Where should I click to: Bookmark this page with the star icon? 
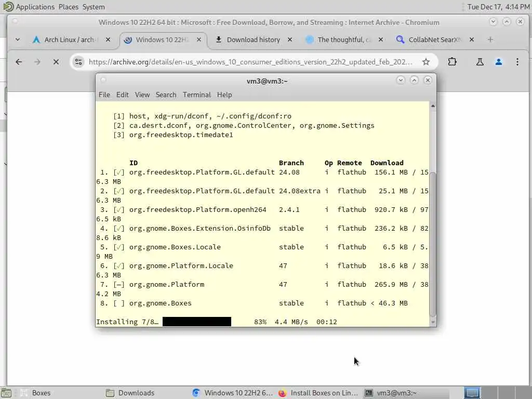426,62
